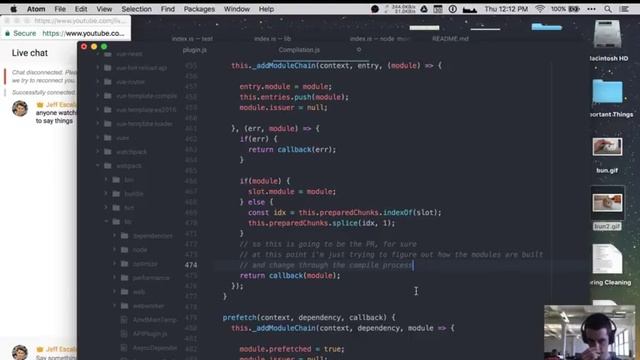Open the Wi-Fi status menu
640x360 pixels.
[x=540, y=9]
